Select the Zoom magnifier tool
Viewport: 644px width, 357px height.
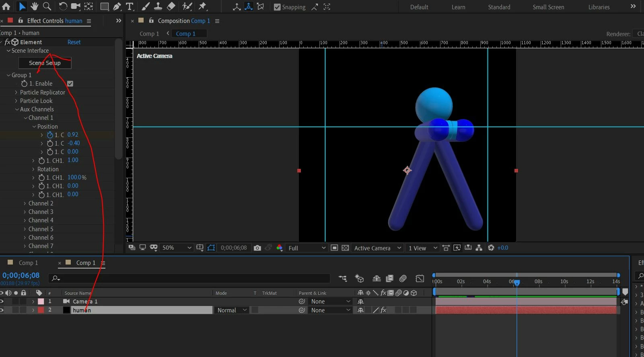(47, 6)
